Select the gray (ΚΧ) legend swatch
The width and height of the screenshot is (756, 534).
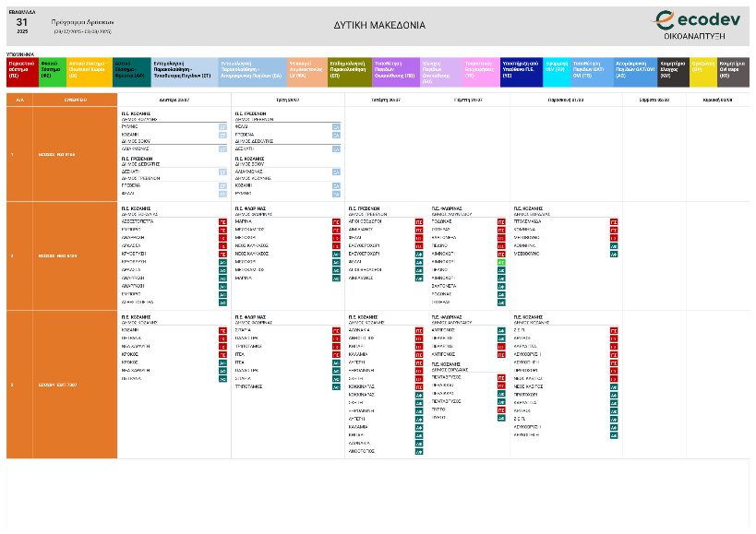(733, 72)
